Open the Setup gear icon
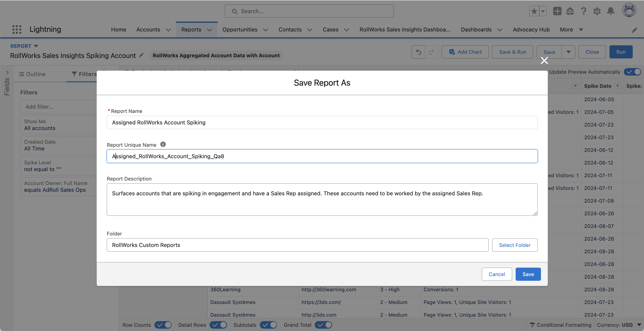The width and height of the screenshot is (644, 331). 597,11
